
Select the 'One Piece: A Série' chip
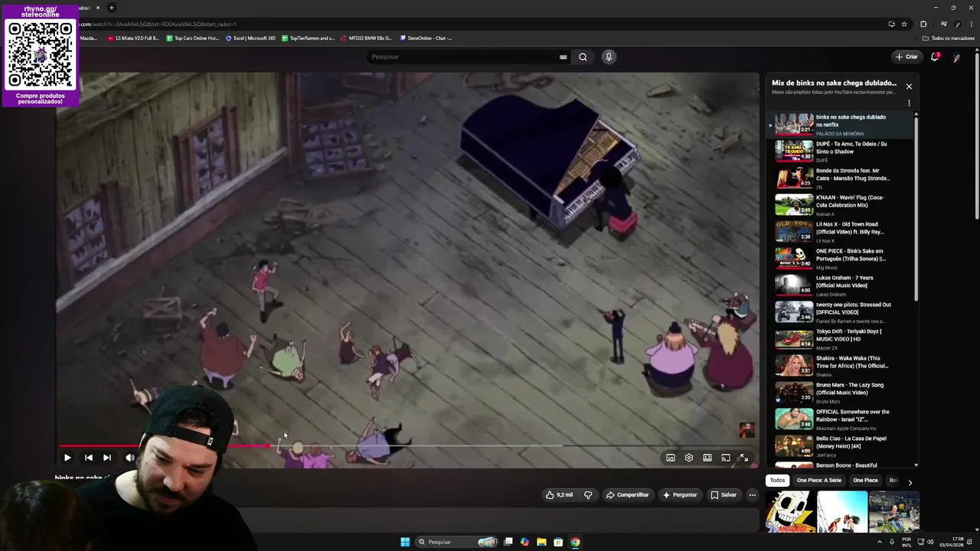[x=818, y=481]
